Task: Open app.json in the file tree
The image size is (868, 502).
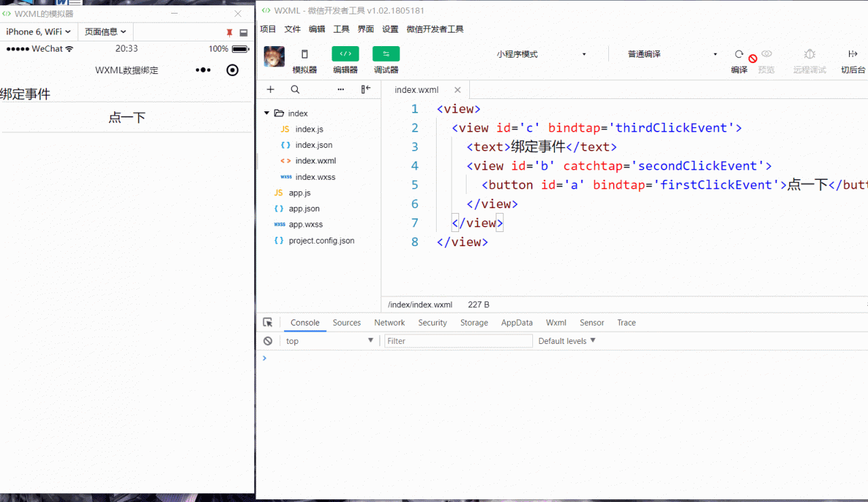Action: [x=304, y=209]
